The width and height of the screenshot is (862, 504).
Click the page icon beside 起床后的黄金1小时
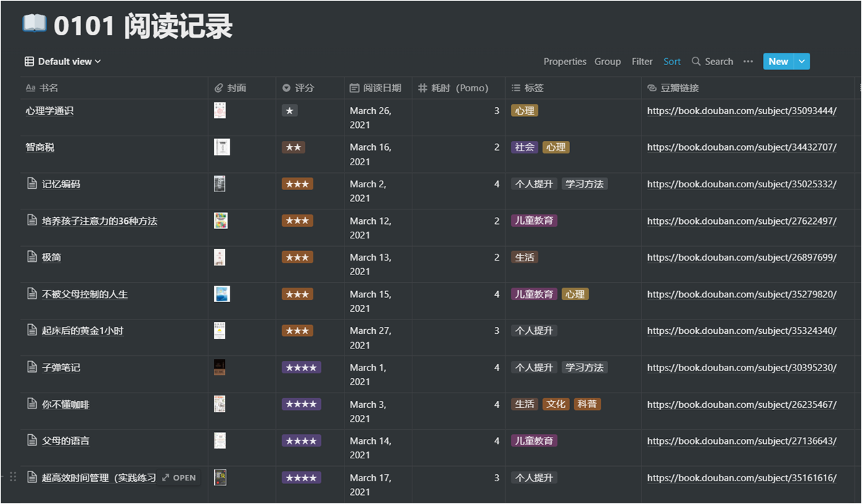32,330
